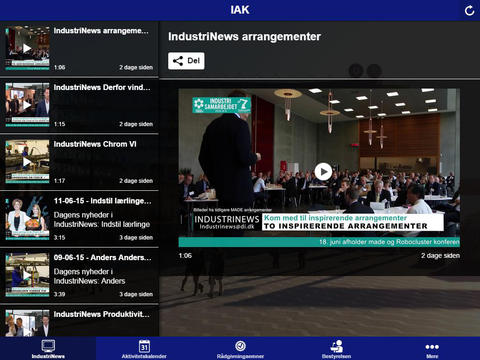Viewport: 480px width, 360px height.
Task: Play the IndustriNews Chrom VI thumbnail
Action: tap(27, 162)
